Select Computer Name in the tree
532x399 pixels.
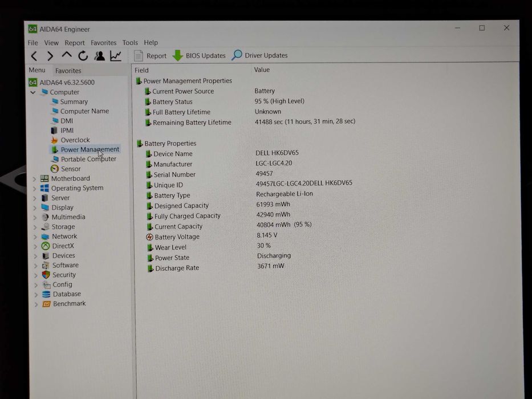click(x=84, y=111)
